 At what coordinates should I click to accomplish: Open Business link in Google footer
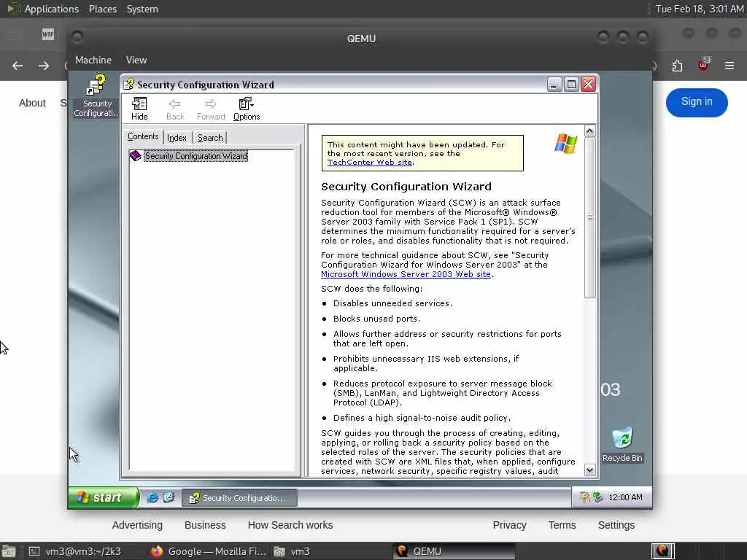tap(205, 525)
